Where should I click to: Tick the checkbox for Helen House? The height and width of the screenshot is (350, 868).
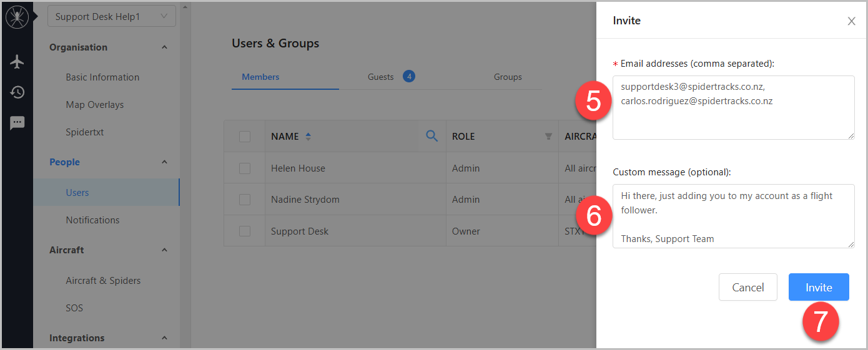(x=245, y=168)
